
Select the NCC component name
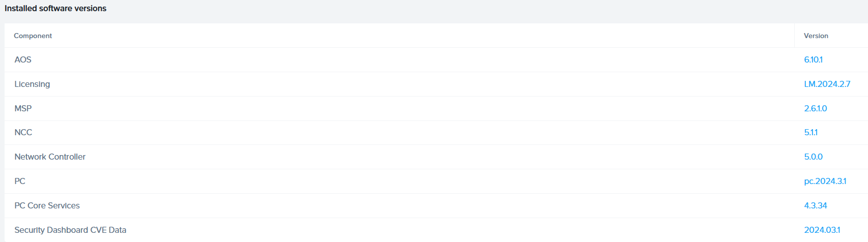(x=23, y=132)
